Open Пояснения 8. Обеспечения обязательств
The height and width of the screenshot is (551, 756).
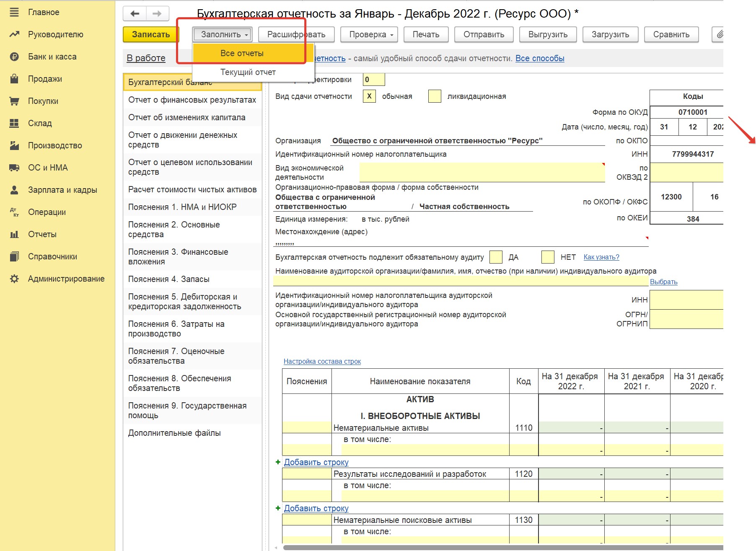[x=192, y=383]
